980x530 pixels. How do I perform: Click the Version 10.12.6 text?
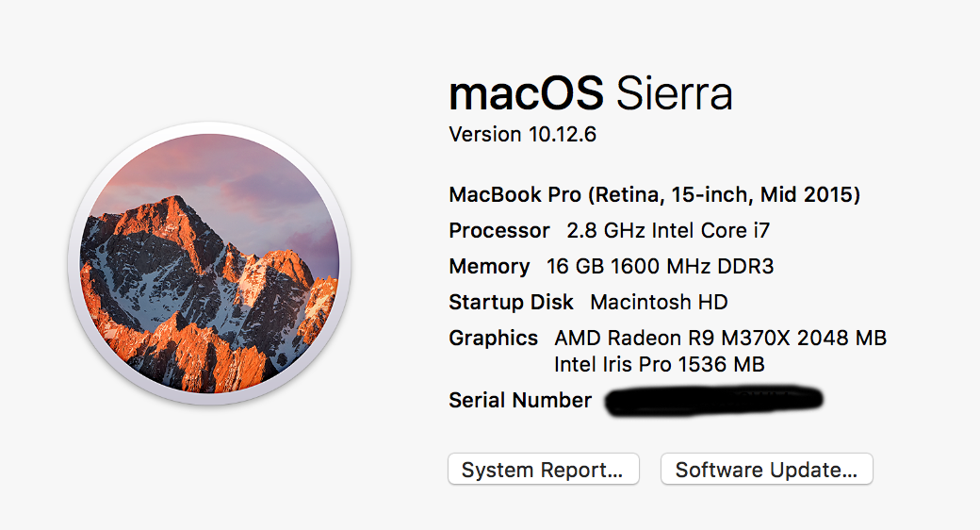pyautogui.click(x=522, y=135)
